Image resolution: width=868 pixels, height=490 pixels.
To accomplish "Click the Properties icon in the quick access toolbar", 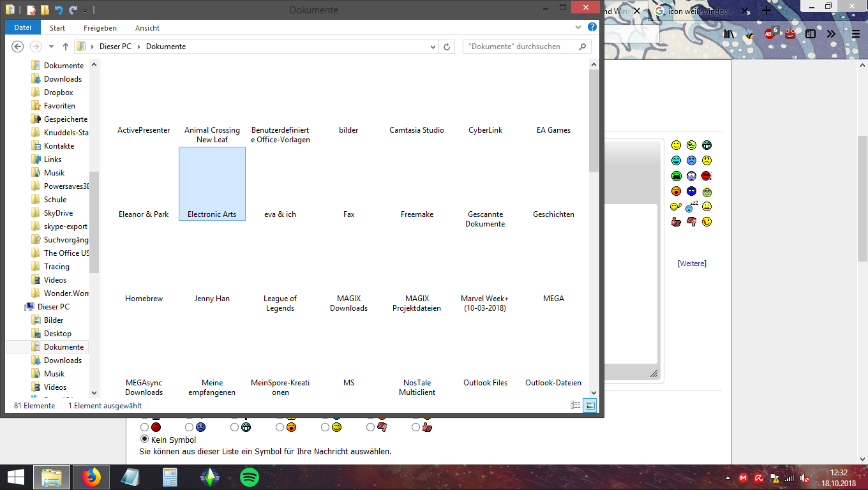I will coord(31,10).
